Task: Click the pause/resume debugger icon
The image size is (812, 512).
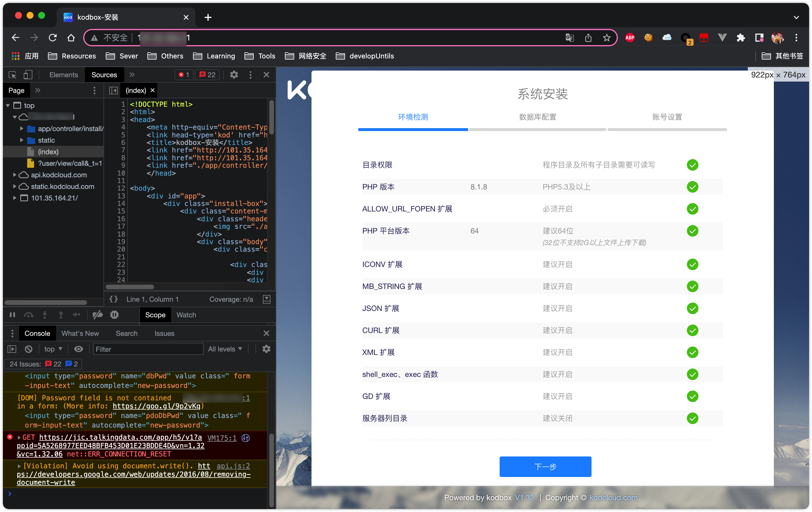Action: click(12, 314)
